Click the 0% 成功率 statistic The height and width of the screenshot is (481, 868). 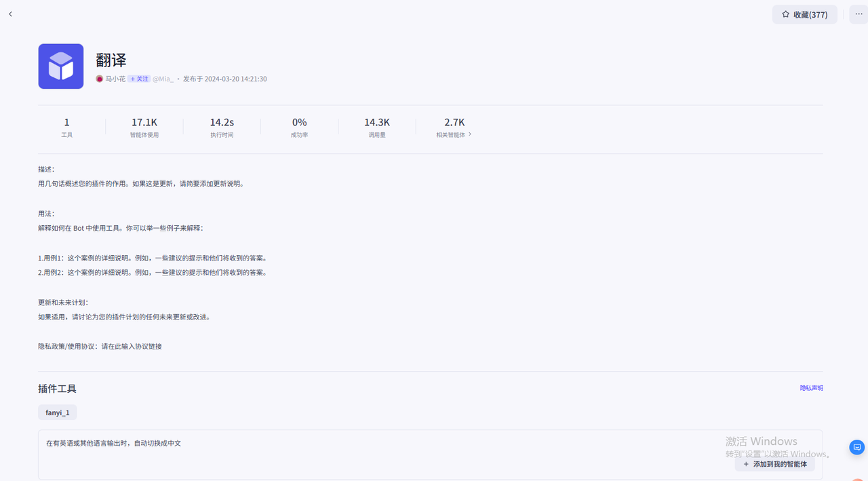pyautogui.click(x=299, y=127)
